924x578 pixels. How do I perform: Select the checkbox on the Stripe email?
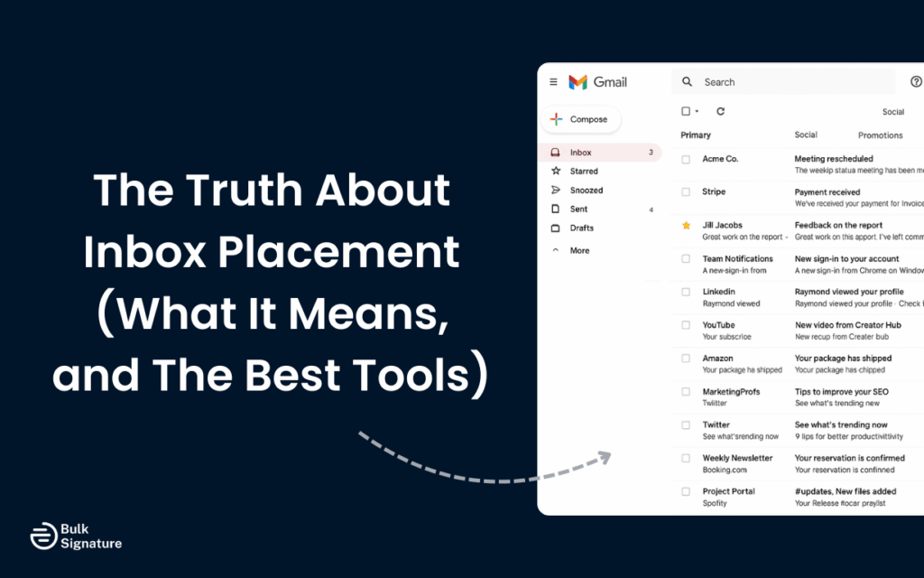[x=685, y=191]
